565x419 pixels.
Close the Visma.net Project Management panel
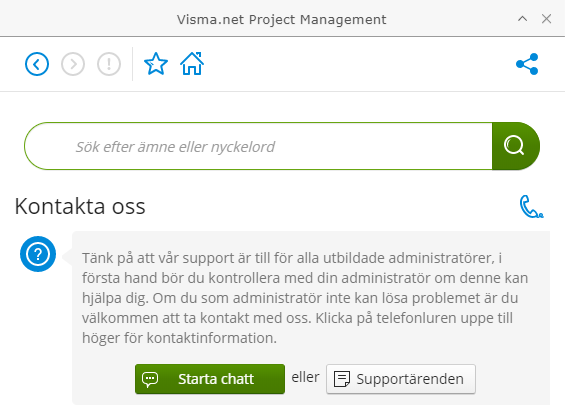[x=546, y=19]
